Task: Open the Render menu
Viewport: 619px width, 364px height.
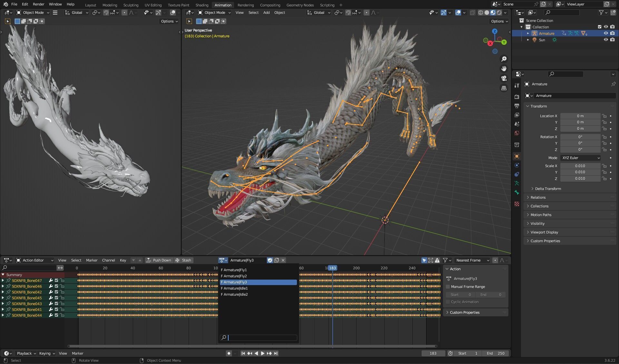Action: (38, 4)
